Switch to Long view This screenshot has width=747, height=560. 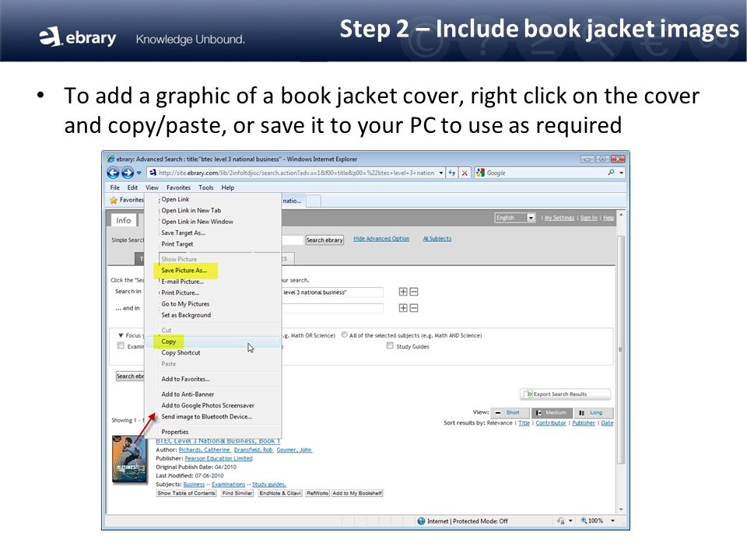click(x=593, y=412)
